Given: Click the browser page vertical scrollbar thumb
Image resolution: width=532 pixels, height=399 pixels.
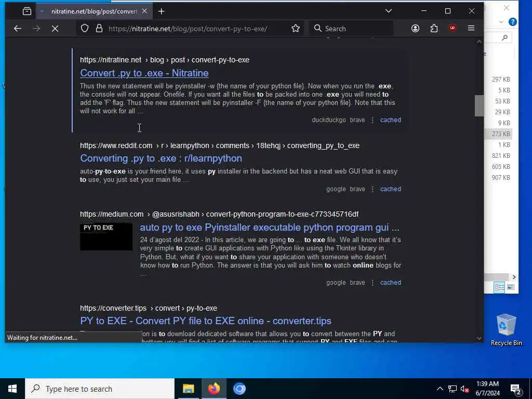Looking at the screenshot, I should click(x=479, y=106).
